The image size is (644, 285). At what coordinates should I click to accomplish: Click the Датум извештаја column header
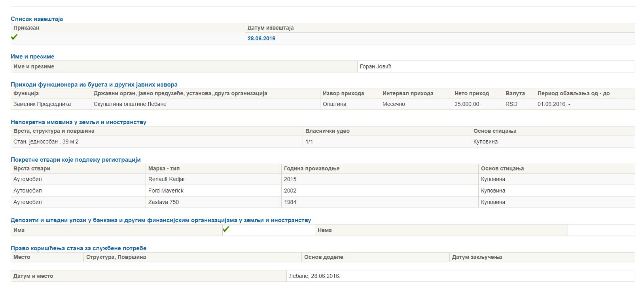(271, 28)
